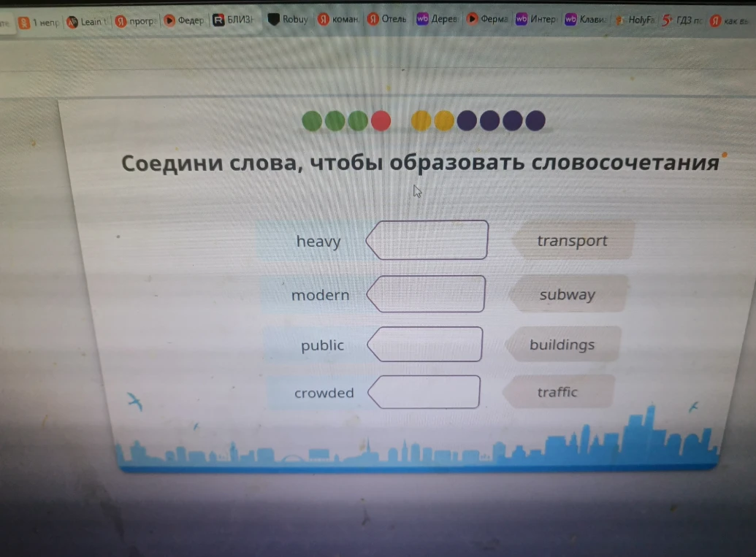Click the heading "Соедини слова, чтобы образовать словосочетания"
The width and height of the screenshot is (756, 557).
point(421,163)
